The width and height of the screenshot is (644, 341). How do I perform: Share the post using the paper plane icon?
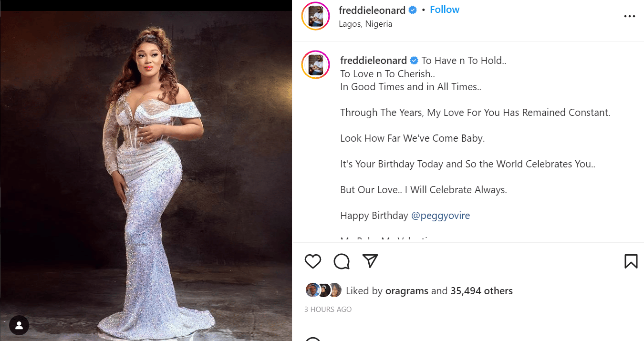tap(370, 260)
